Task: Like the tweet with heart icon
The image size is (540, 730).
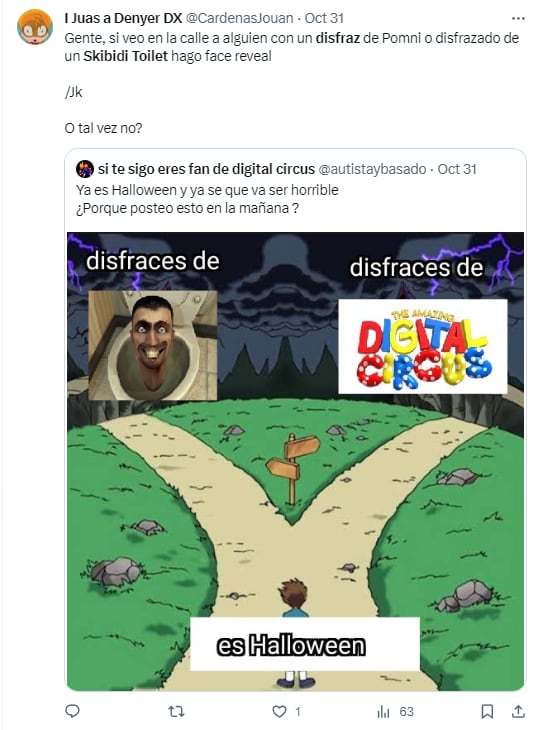Action: pyautogui.click(x=279, y=711)
